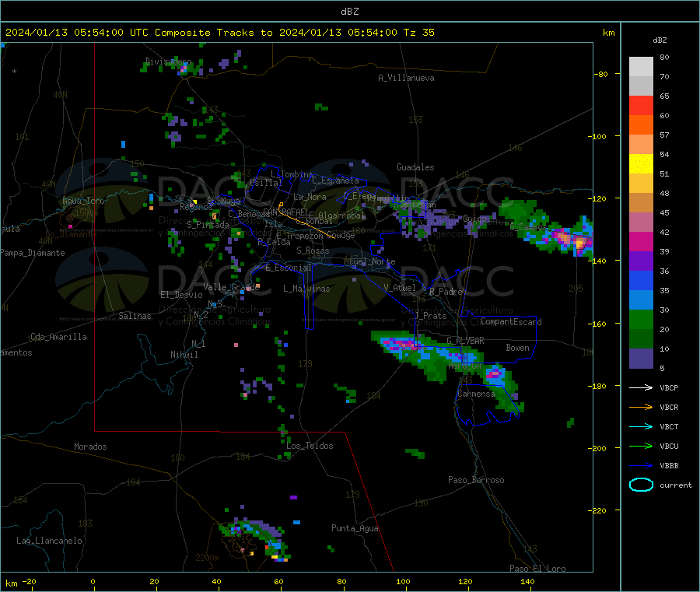Click the cyan 'current' ellipse symbol
This screenshot has width=700, height=592.
click(641, 485)
